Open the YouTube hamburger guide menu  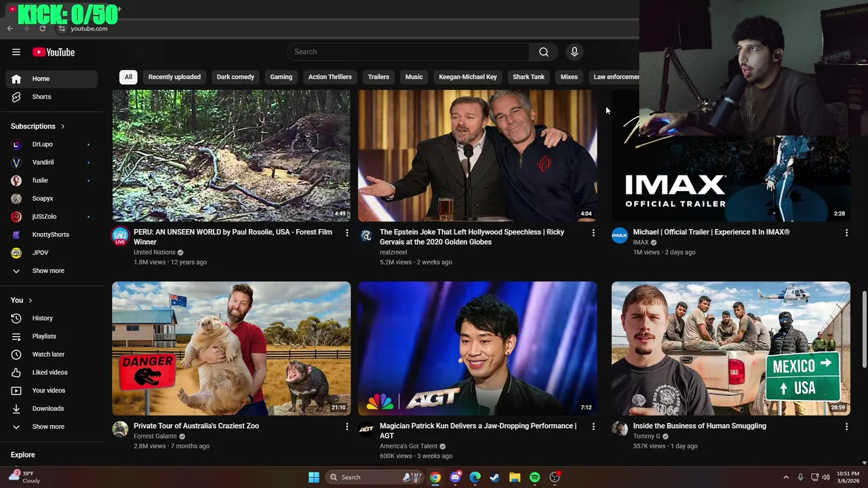pos(16,52)
